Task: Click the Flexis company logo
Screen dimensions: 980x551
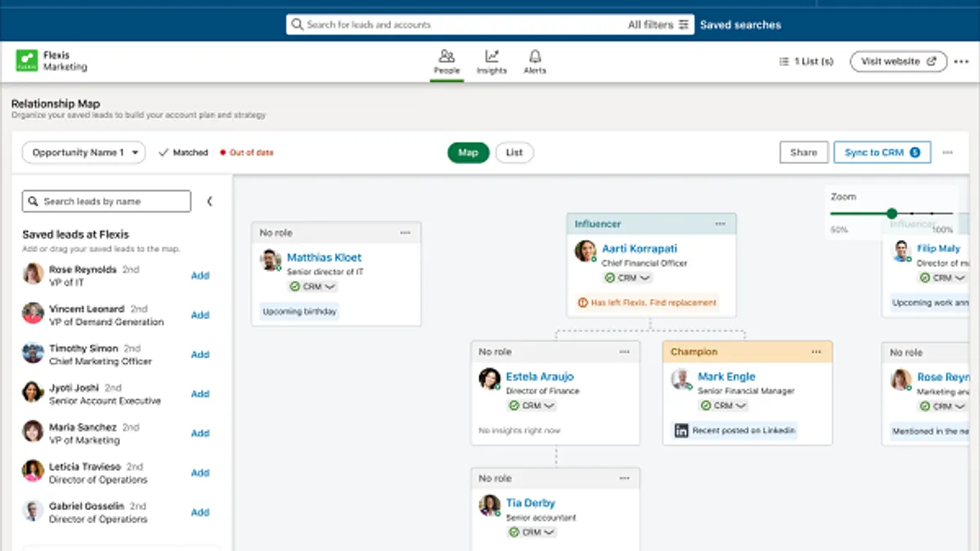Action: pos(27,61)
